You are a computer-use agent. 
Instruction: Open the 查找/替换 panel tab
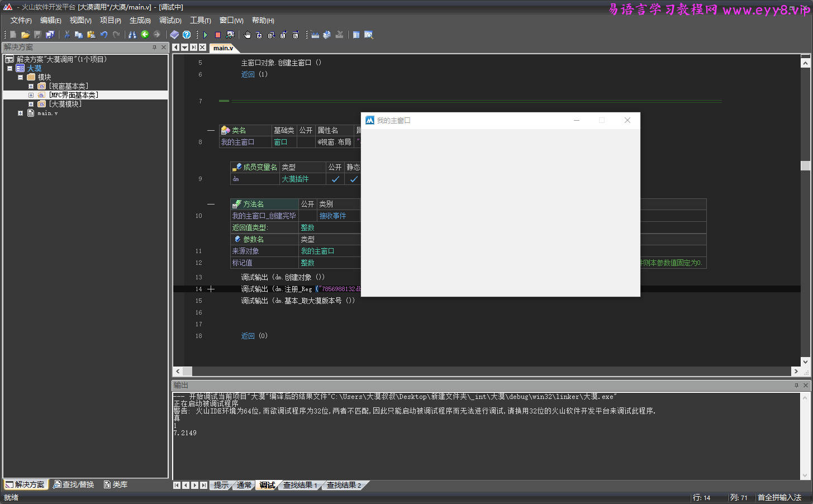point(74,484)
